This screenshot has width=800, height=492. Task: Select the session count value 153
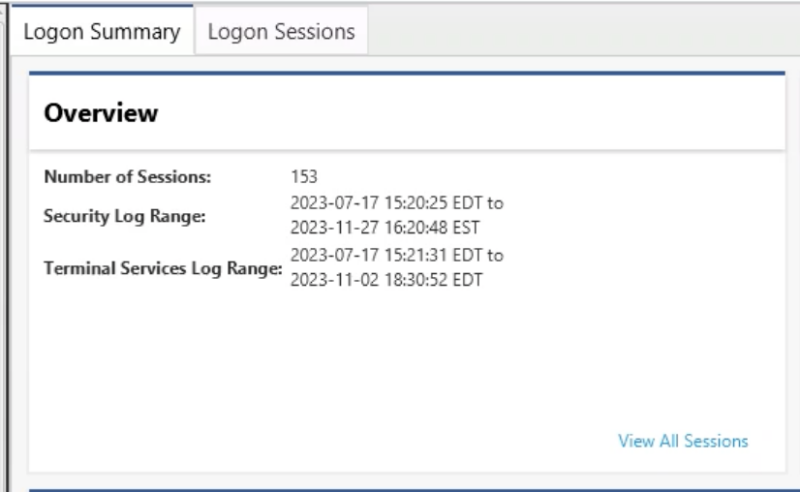tap(304, 177)
